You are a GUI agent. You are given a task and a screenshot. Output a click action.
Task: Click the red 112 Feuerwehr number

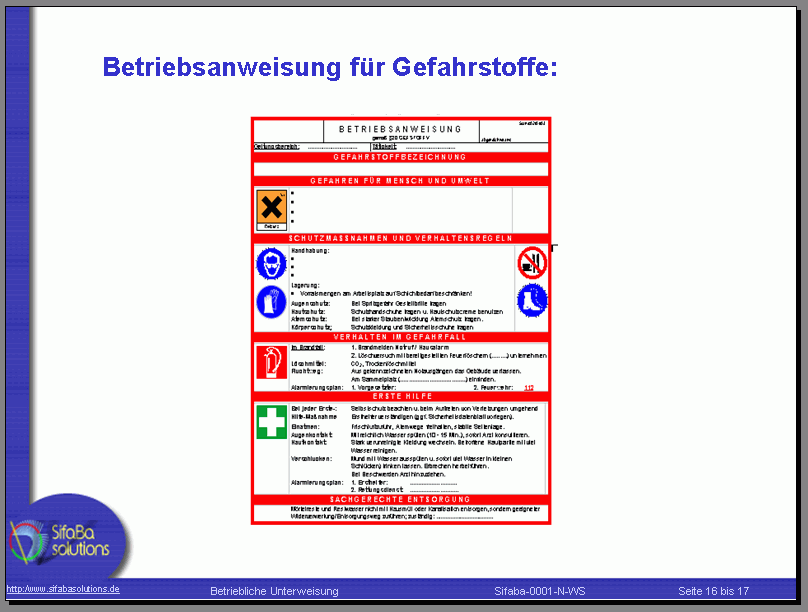(x=529, y=387)
